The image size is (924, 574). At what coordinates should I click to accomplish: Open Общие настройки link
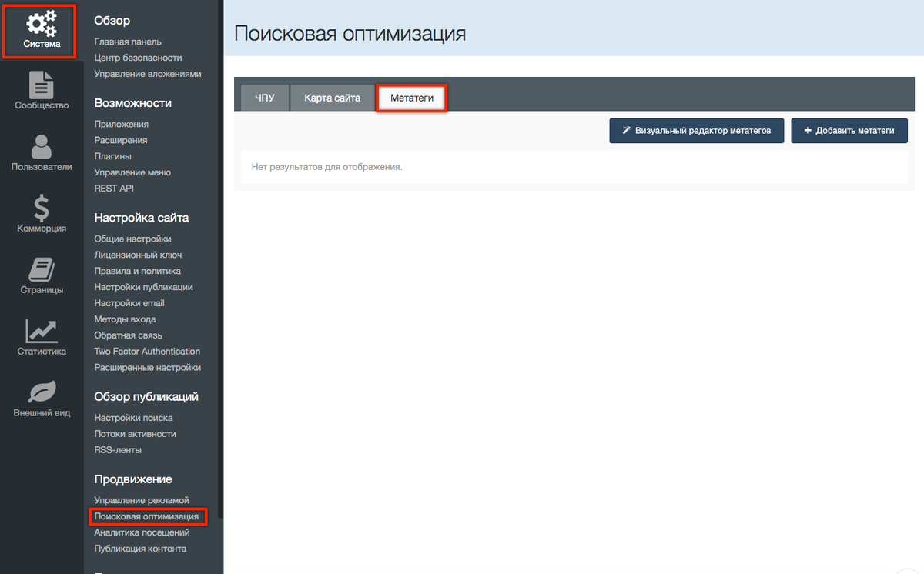(132, 239)
